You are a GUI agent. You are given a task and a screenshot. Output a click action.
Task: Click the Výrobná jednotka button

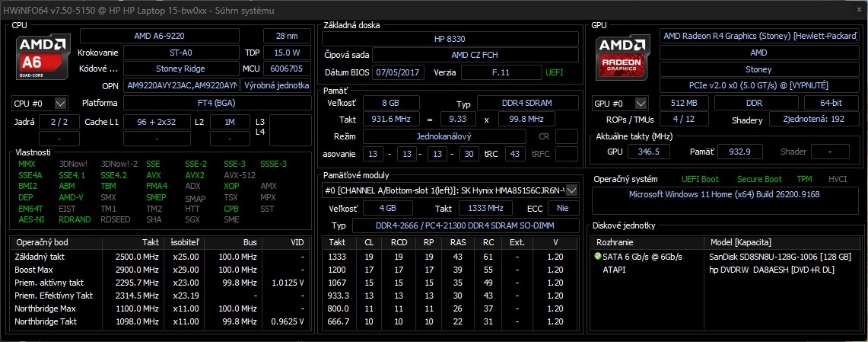click(276, 85)
